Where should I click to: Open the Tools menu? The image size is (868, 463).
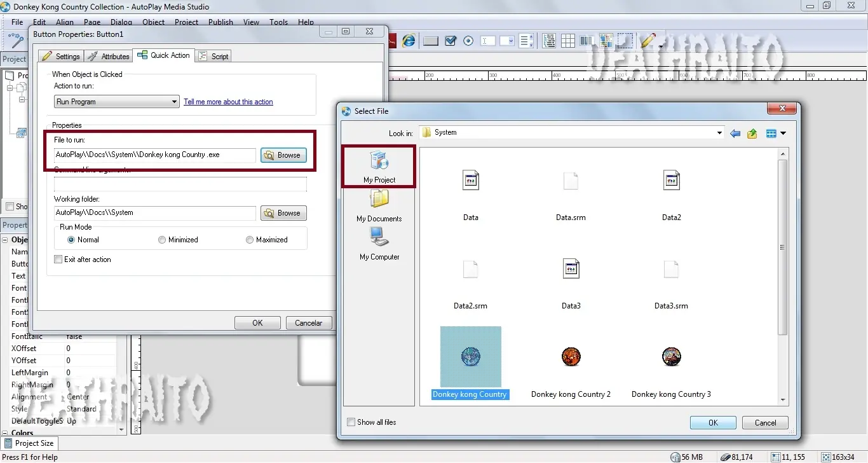(x=278, y=22)
